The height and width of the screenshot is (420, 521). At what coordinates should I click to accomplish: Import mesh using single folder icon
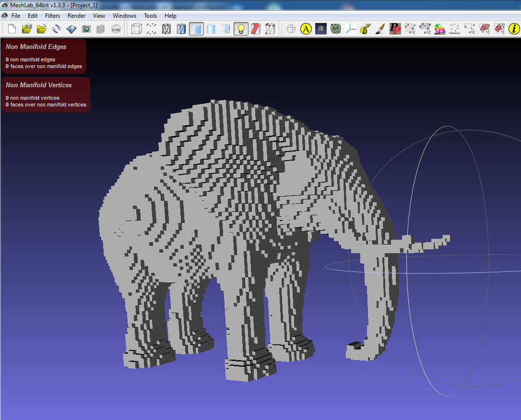42,29
